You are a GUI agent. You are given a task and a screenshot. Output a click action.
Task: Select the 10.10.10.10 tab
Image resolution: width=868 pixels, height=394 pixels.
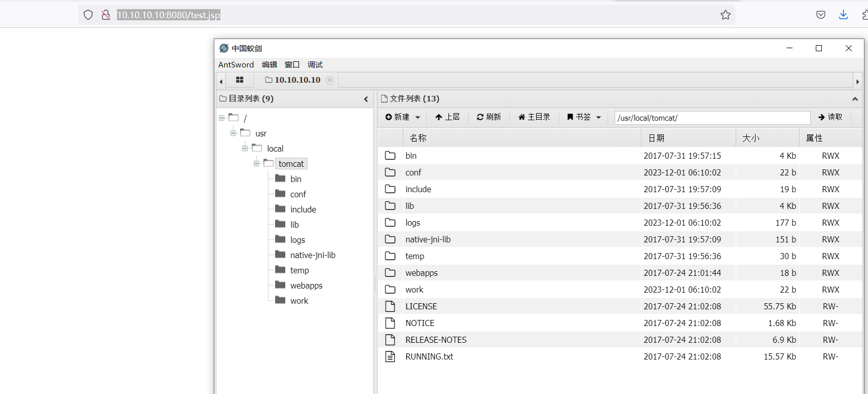[293, 80]
